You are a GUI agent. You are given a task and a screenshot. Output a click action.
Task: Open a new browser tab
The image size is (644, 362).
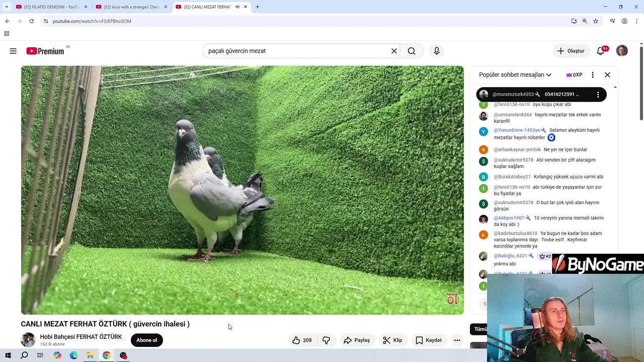point(258,7)
